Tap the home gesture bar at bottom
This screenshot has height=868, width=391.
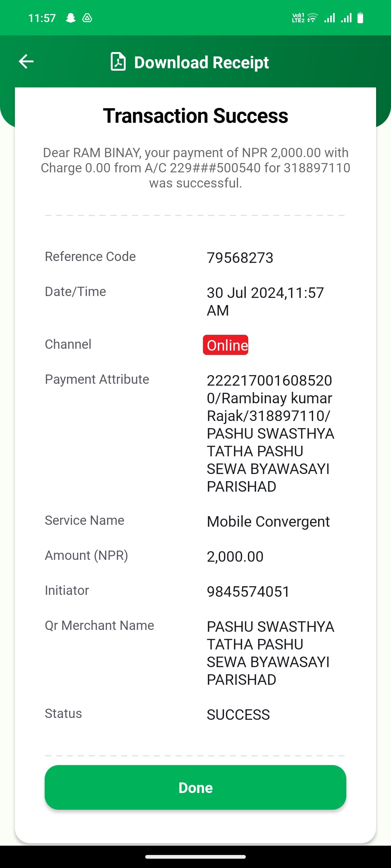pos(195,857)
